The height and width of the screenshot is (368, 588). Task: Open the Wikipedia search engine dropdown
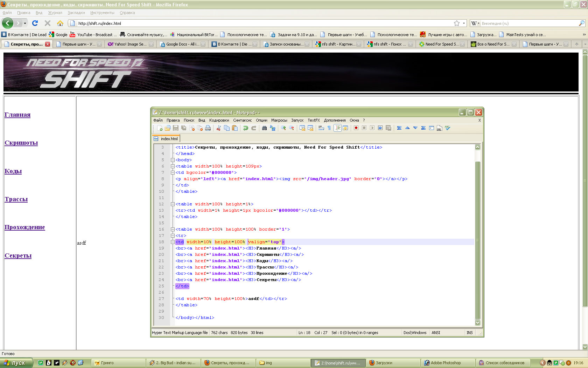(x=475, y=23)
